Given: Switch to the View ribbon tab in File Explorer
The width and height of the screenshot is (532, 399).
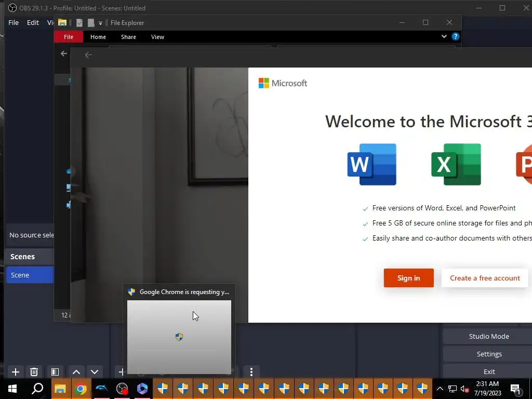Looking at the screenshot, I should [157, 37].
